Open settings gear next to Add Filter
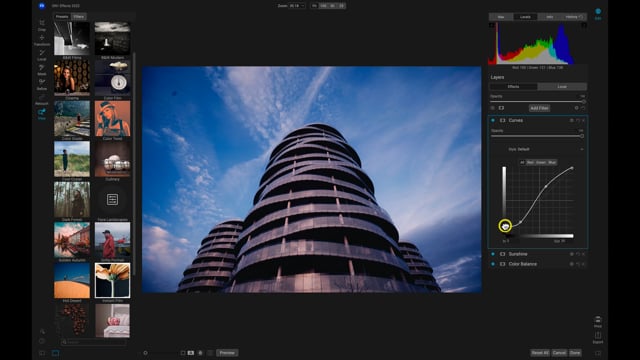 pos(577,108)
